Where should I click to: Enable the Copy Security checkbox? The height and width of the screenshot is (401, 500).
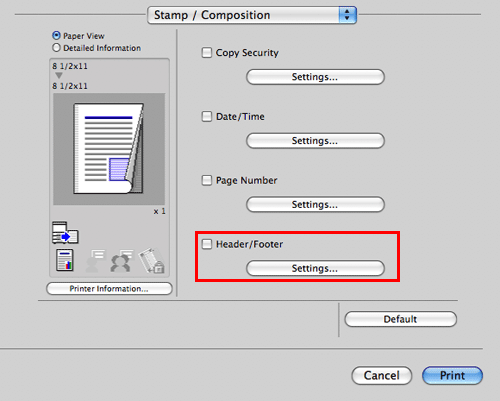(x=207, y=52)
